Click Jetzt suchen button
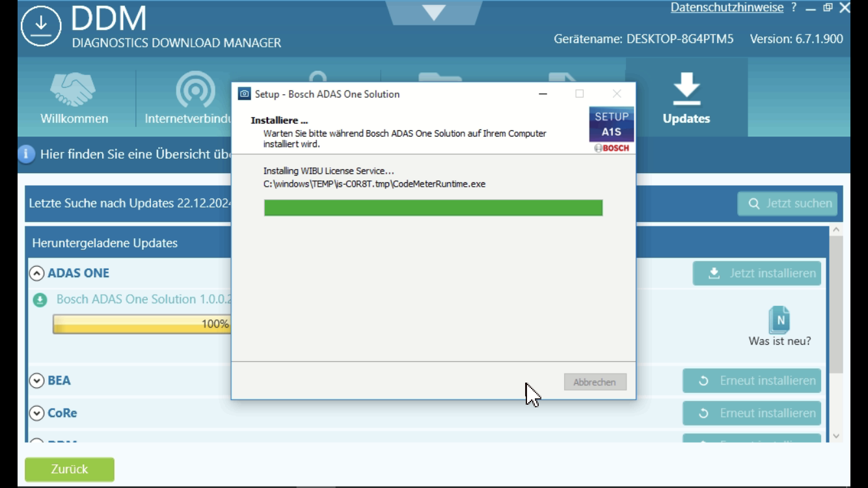868x488 pixels. pyautogui.click(x=787, y=204)
